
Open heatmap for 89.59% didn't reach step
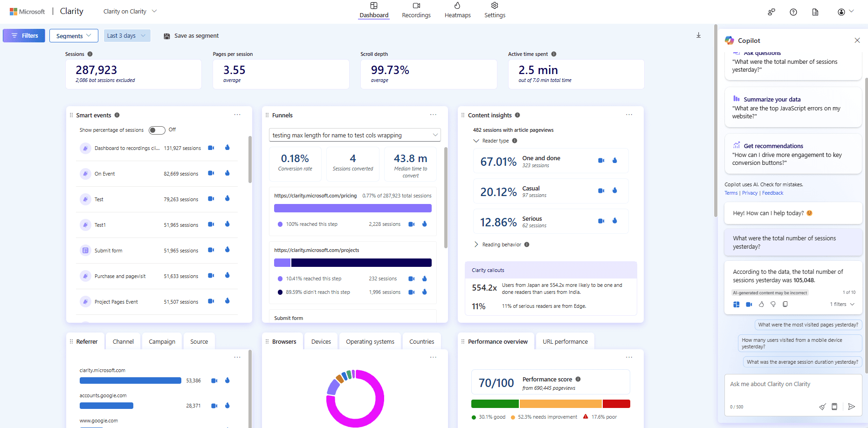[425, 292]
